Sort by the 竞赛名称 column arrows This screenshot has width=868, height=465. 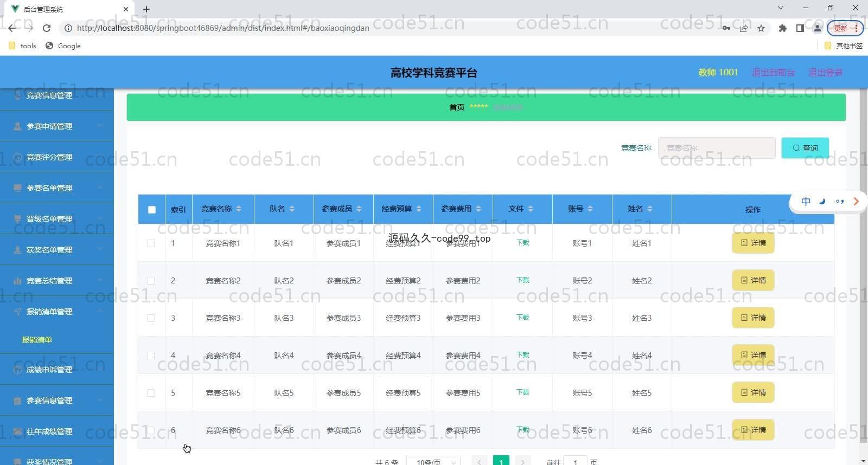tap(239, 209)
